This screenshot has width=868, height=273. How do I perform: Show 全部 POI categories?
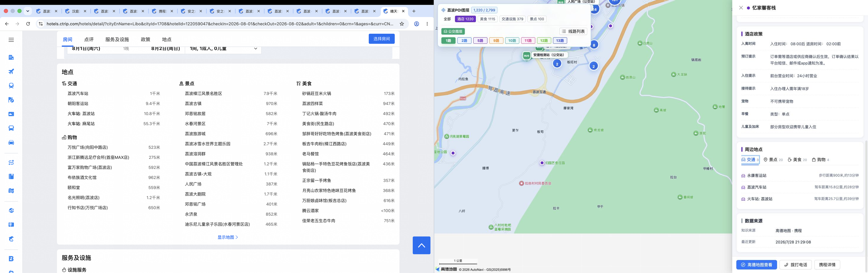click(x=447, y=19)
